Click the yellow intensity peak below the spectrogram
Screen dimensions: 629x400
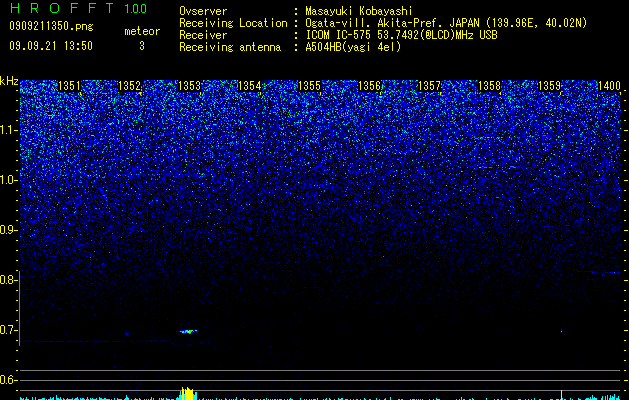click(187, 393)
